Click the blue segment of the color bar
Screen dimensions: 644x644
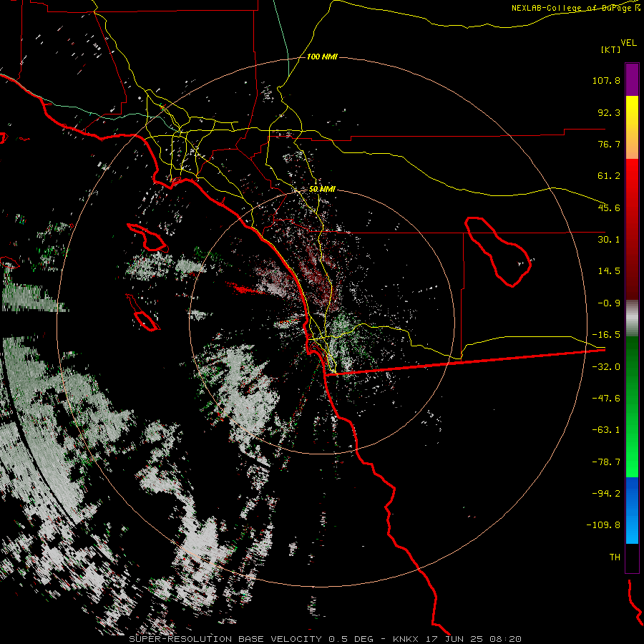tap(632, 510)
